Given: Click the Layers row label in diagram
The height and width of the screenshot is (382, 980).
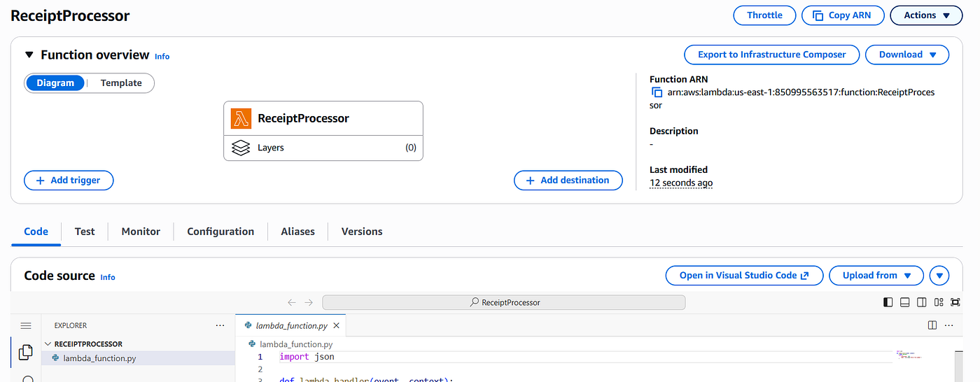Looking at the screenshot, I should 271,148.
